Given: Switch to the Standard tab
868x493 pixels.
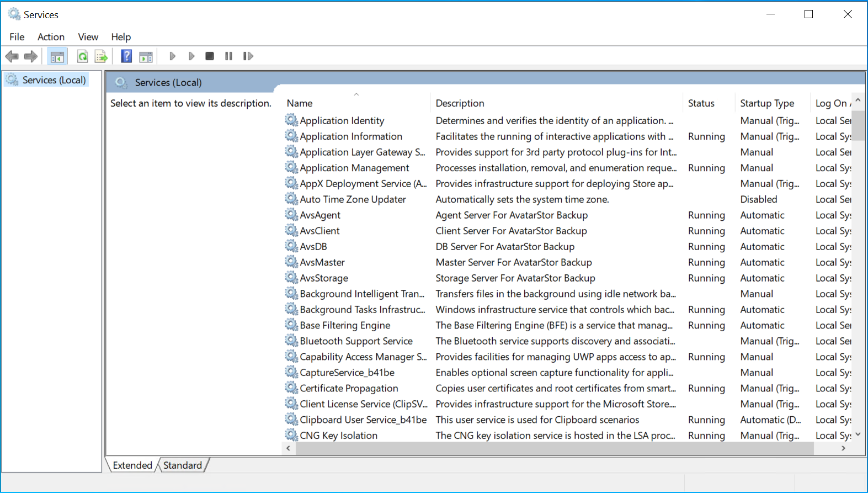Looking at the screenshot, I should (x=183, y=465).
